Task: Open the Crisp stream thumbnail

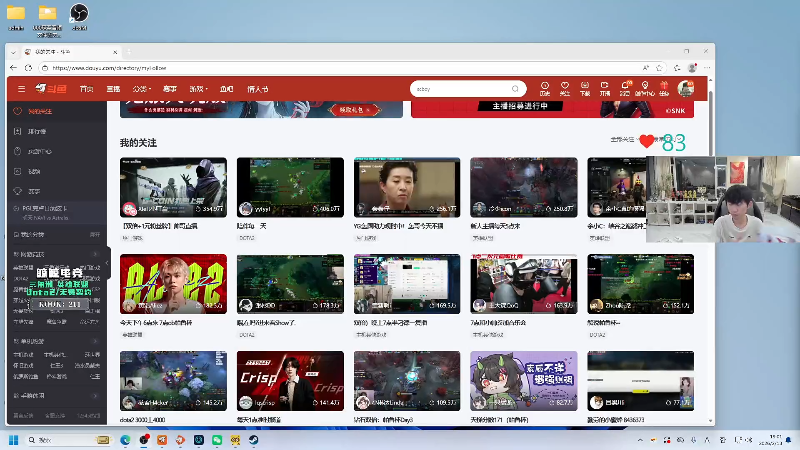Action: 290,381
